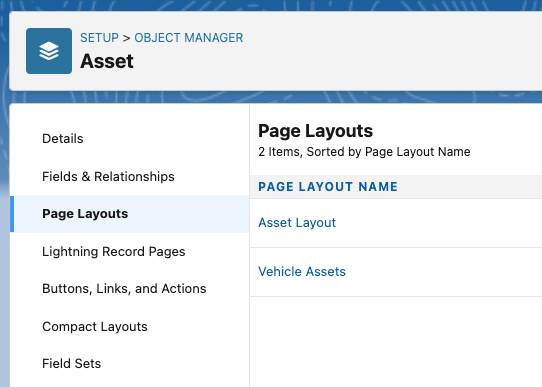Viewport: 542px width, 387px height.
Task: Open Lightning Record Pages section
Action: point(114,251)
